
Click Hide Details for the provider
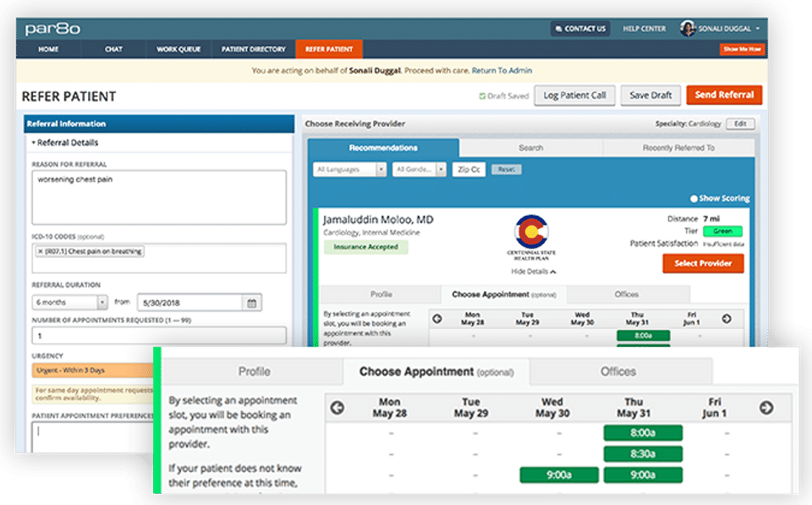pos(534,272)
